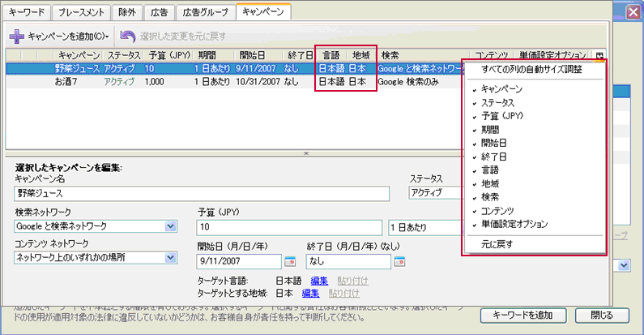This screenshot has height=335, width=644.
Task: Click the column chooser icon in table header
Action: [x=599, y=55]
